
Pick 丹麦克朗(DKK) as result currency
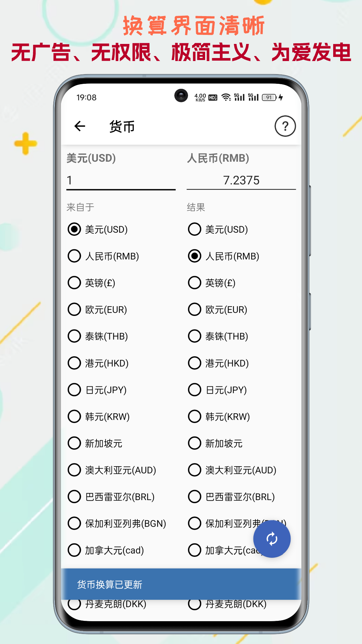pyautogui.click(x=194, y=604)
